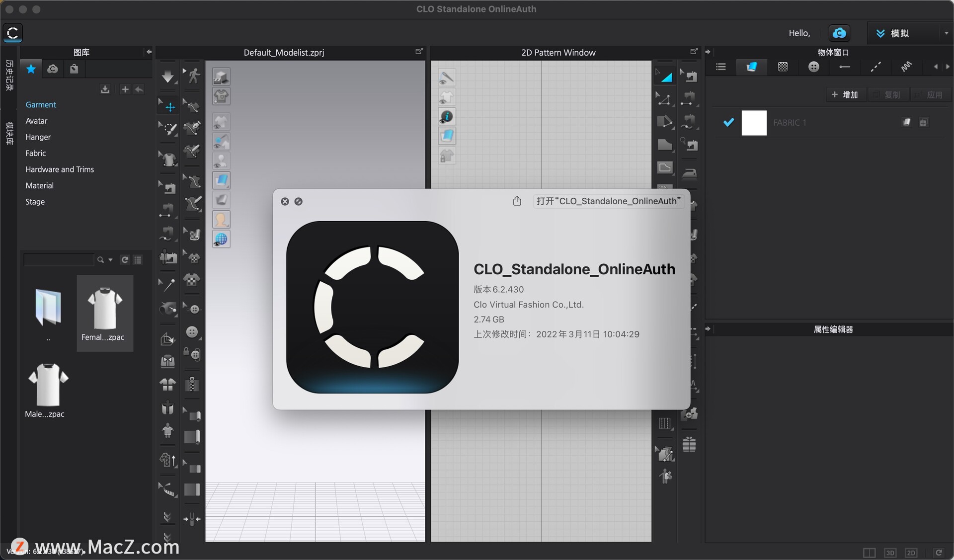Open Hanger category in Library
This screenshot has width=954, height=560.
click(x=38, y=137)
